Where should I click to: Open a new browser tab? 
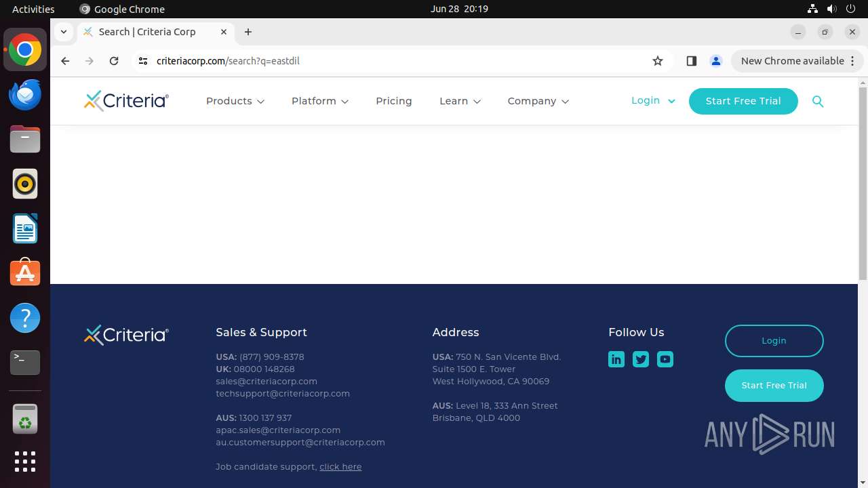[248, 32]
